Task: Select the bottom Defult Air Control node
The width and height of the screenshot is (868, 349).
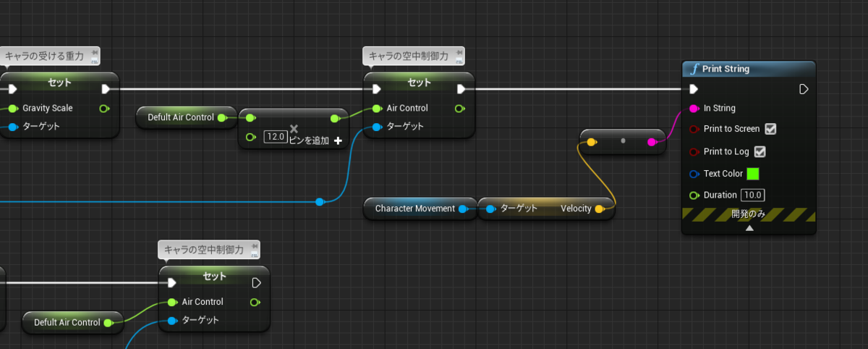Action: [x=72, y=322]
